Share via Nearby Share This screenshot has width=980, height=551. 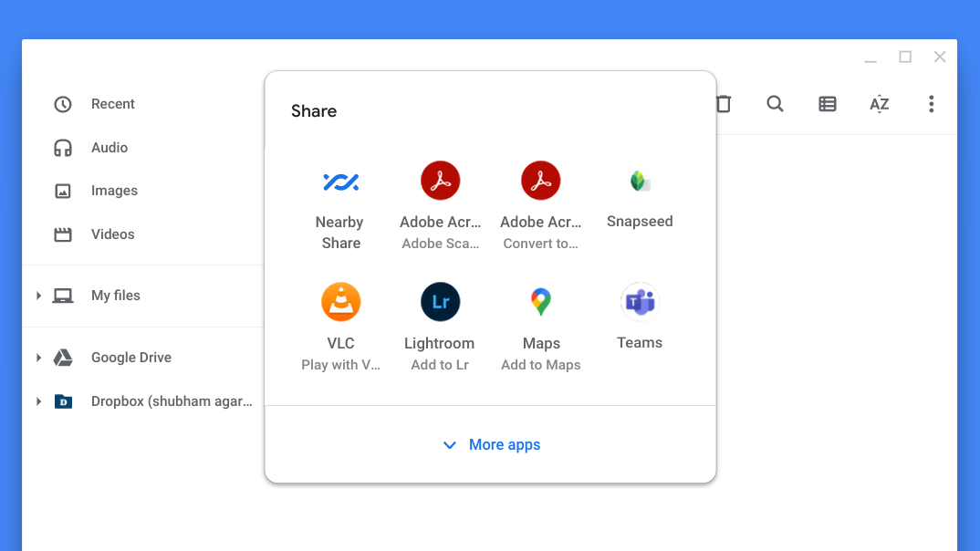340,201
